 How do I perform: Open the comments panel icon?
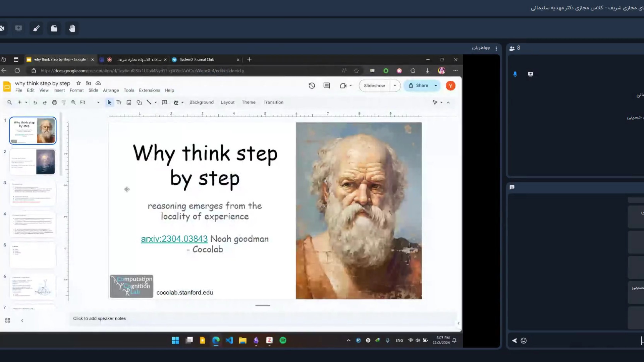327,85
